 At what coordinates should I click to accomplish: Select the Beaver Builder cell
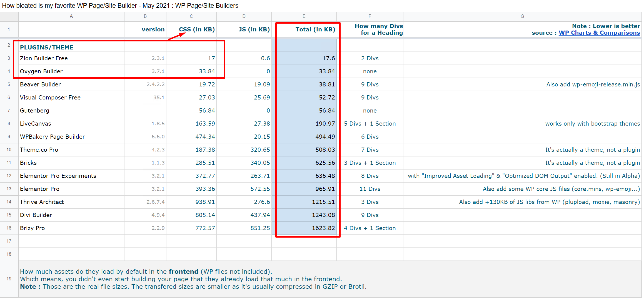[x=71, y=84]
